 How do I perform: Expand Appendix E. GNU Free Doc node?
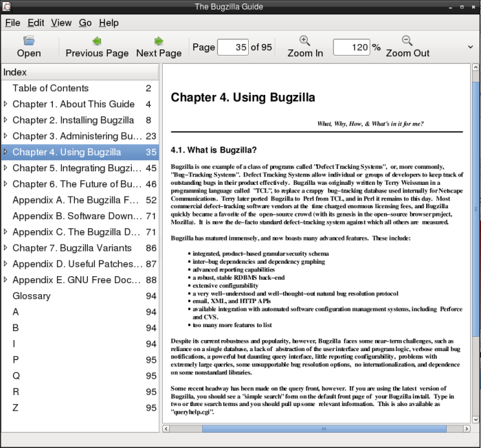[x=6, y=280]
